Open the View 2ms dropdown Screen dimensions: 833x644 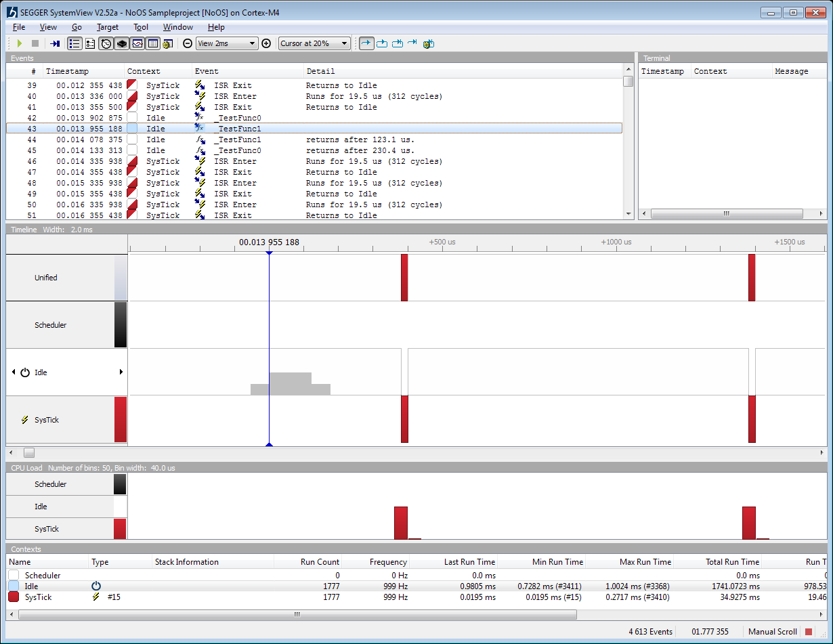226,43
